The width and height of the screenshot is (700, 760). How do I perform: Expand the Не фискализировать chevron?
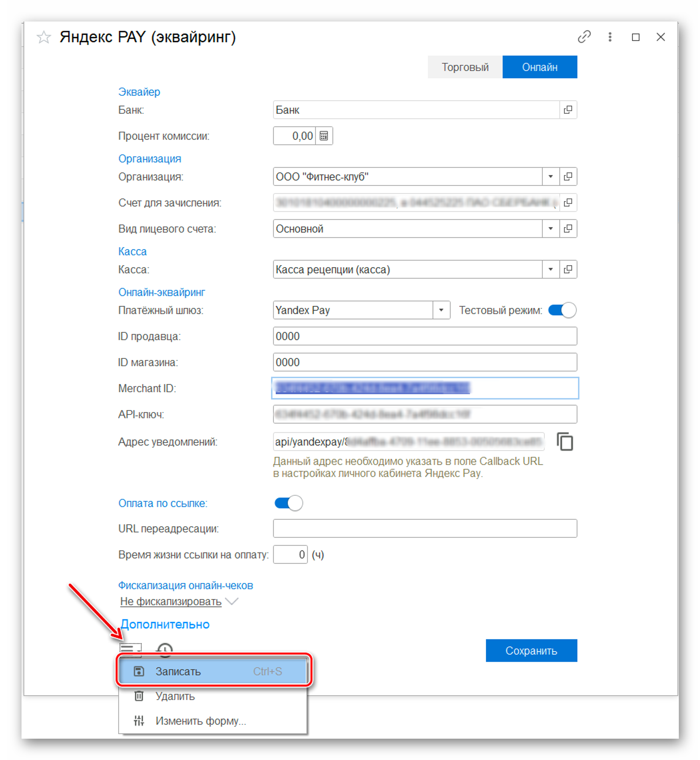[231, 601]
